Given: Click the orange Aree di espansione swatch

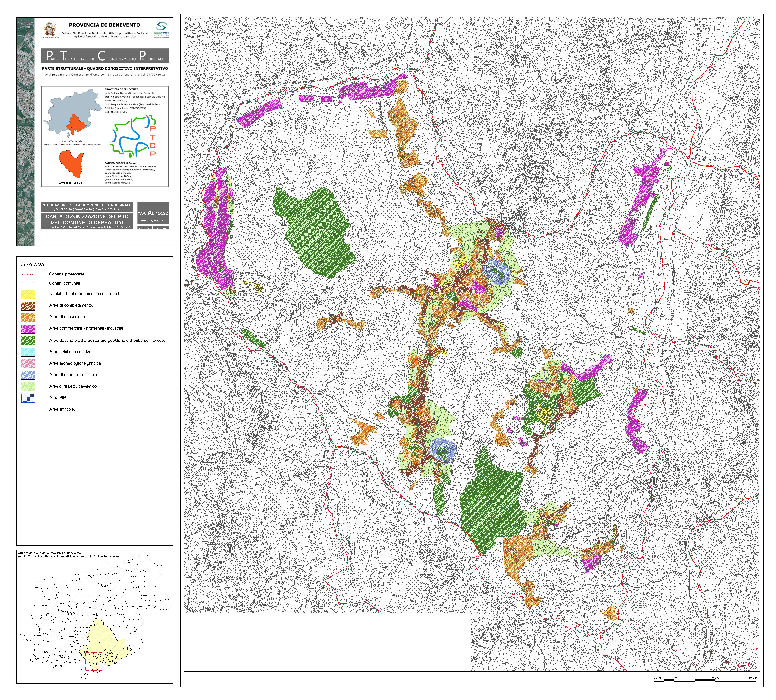Looking at the screenshot, I should coord(28,318).
